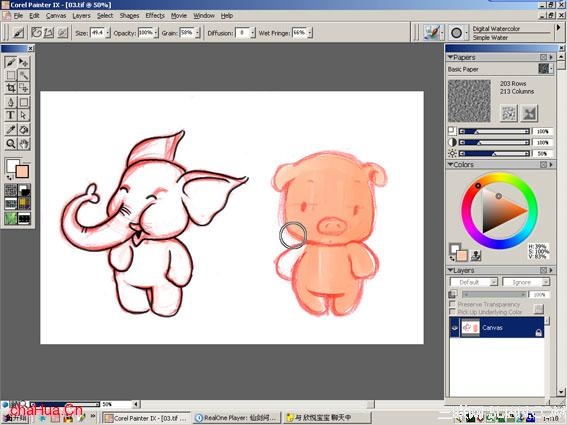Select the Magic Wand tool
This screenshot has height=425, width=567.
coord(24,75)
